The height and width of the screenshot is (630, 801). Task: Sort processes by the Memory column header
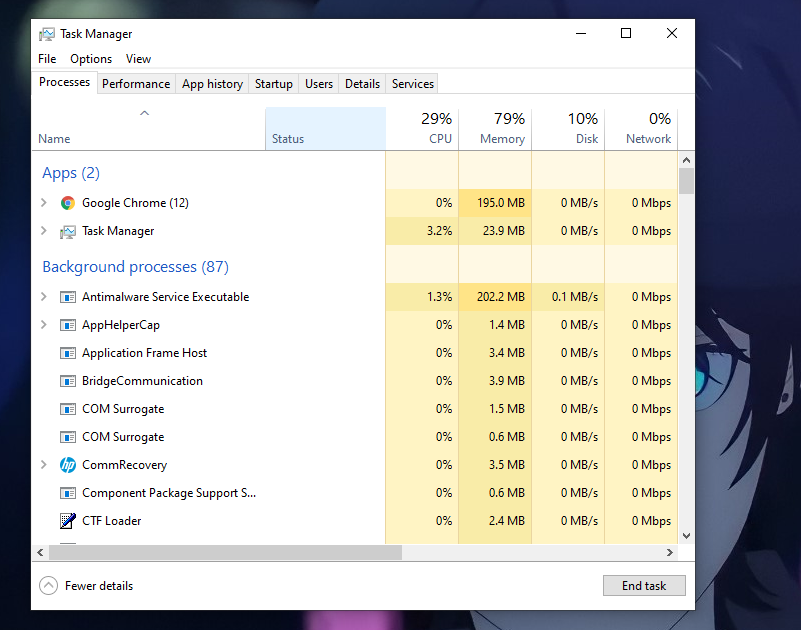tap(495, 129)
